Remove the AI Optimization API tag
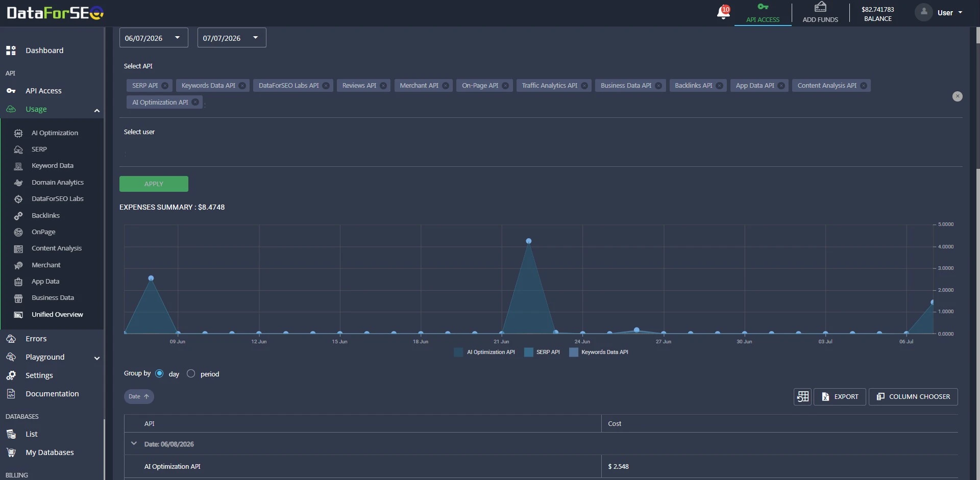Screen dimensions: 980x480 [195, 103]
